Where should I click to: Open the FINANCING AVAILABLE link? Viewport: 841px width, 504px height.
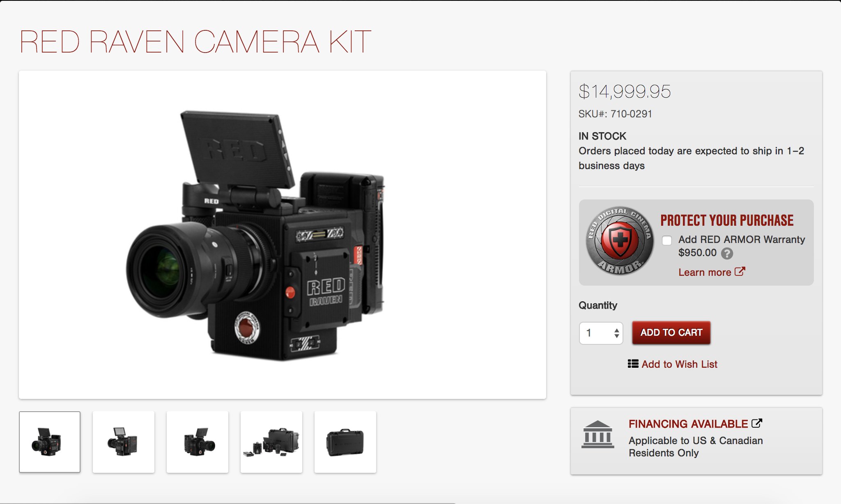(x=688, y=424)
